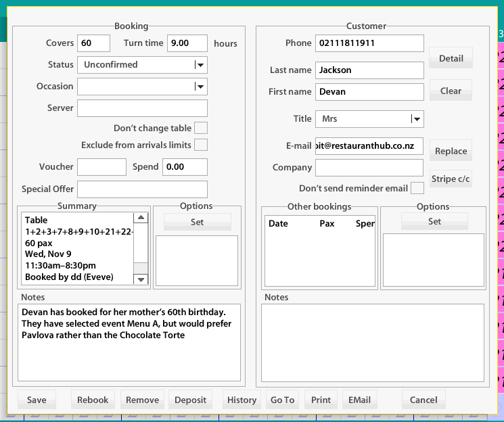The width and height of the screenshot is (504, 422).
Task: Click the customer Options list box
Action: (433, 260)
